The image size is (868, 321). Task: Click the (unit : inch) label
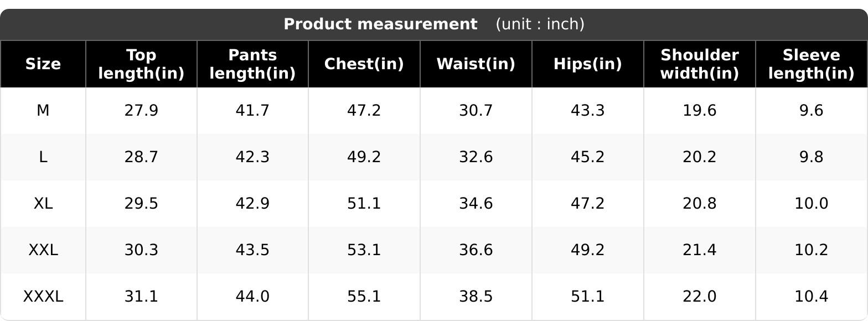point(540,24)
